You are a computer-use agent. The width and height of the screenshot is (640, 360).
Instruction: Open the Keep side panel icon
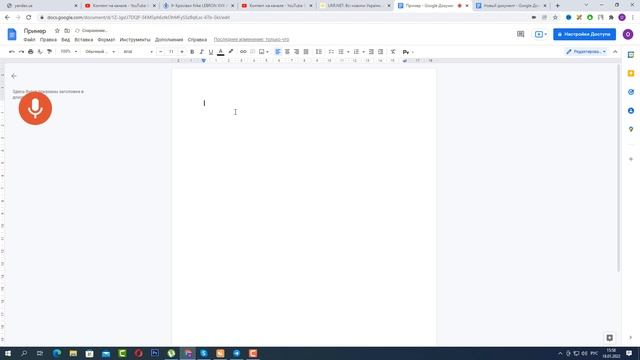[631, 73]
